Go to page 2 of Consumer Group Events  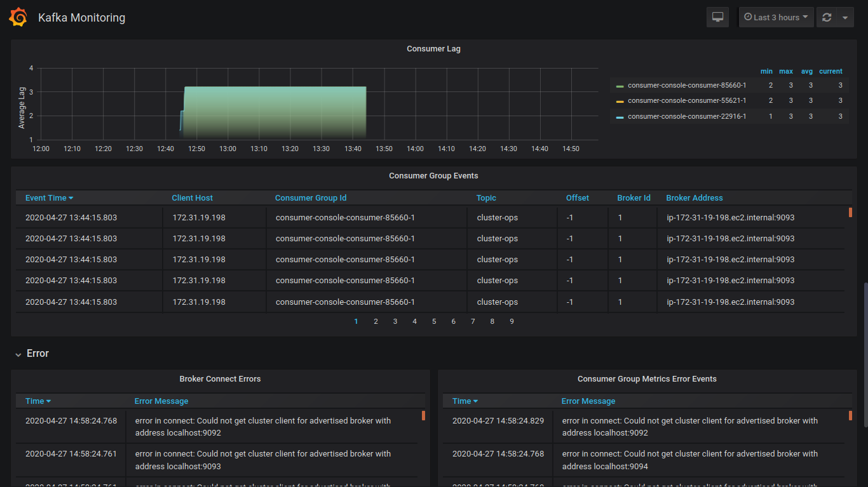[376, 321]
